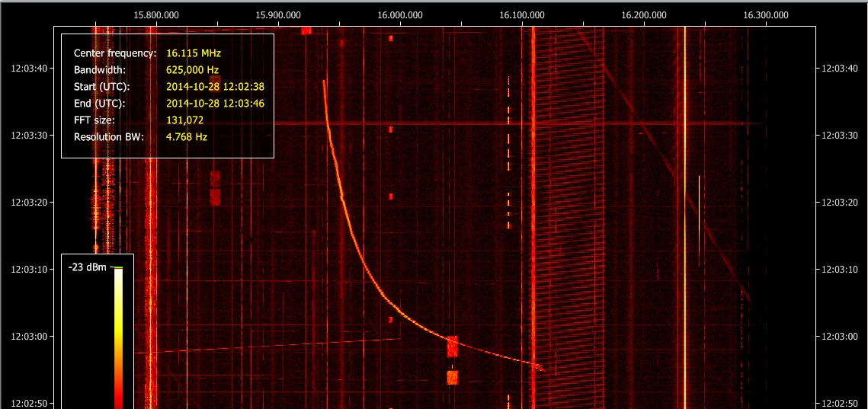Click the 15.900.000 frequency axis label
The width and height of the screenshot is (868, 409).
(x=278, y=15)
